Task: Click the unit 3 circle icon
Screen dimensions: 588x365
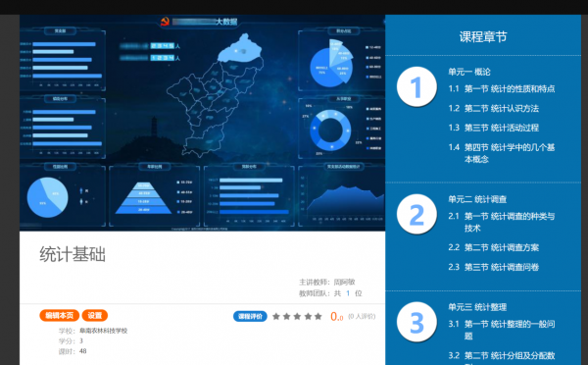Action: click(416, 322)
